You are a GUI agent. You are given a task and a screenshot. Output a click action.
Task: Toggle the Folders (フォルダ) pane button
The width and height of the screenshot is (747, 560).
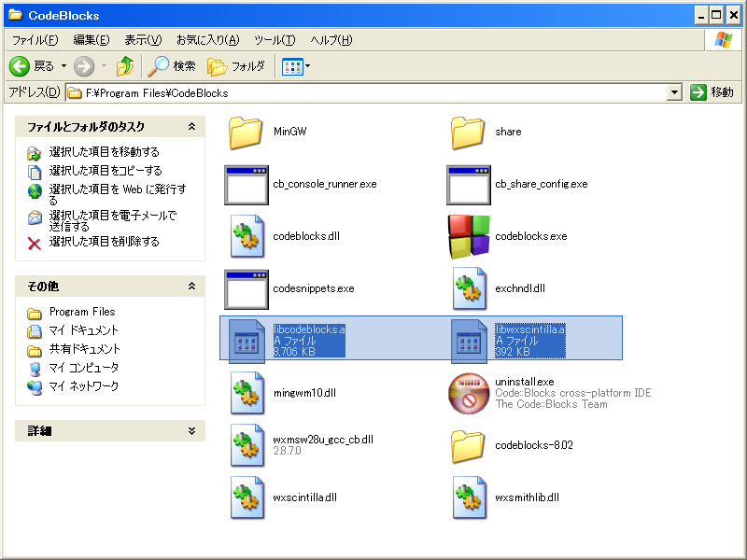pos(236,66)
